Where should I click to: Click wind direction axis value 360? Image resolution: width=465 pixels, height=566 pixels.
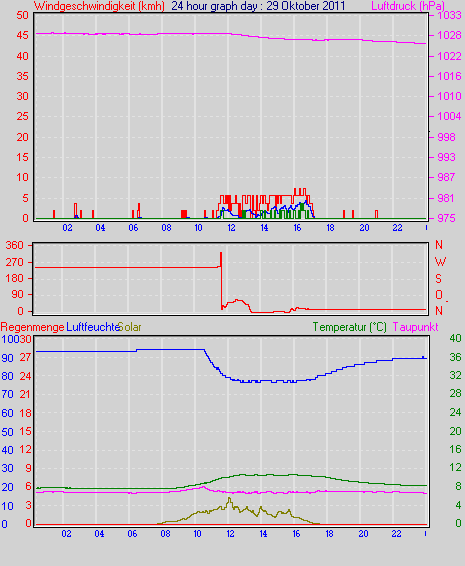pyautogui.click(x=14, y=245)
